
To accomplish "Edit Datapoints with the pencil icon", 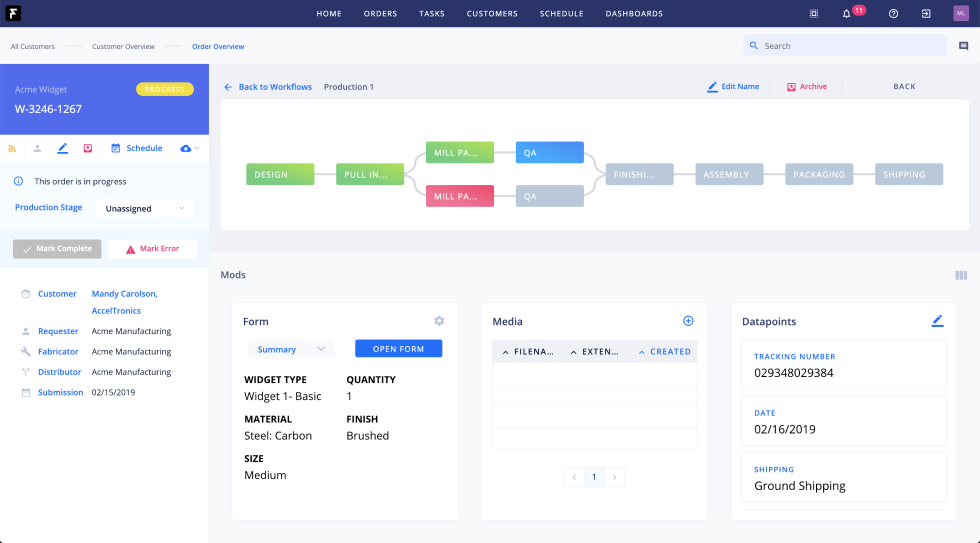I will click(x=937, y=321).
